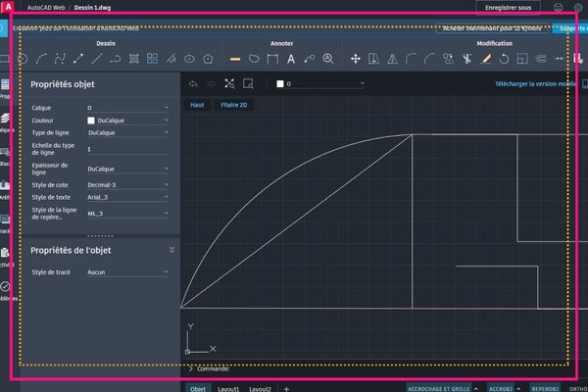Select the Erase tool
Screen dimensions: 588x392
click(x=486, y=59)
